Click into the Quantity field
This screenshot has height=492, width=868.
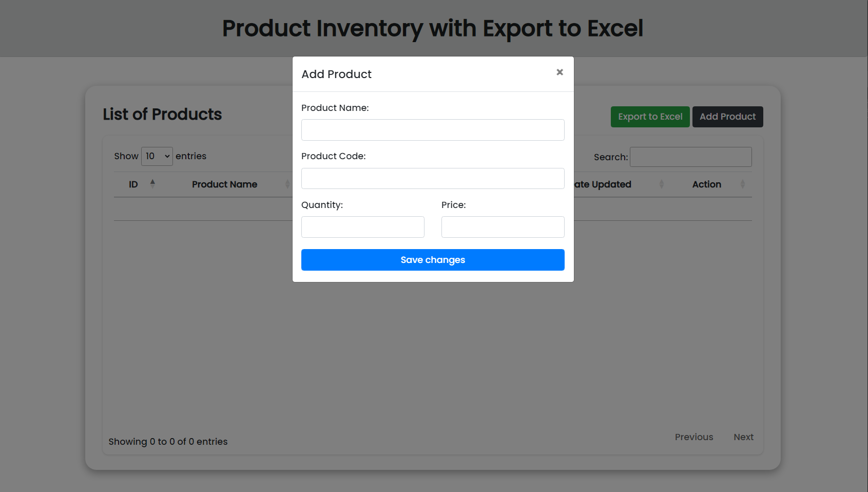pos(363,227)
